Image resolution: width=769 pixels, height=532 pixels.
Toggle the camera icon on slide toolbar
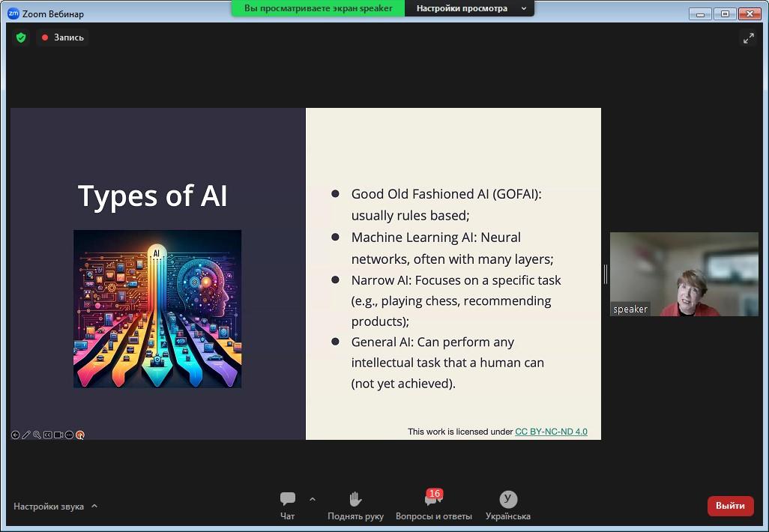(x=58, y=435)
